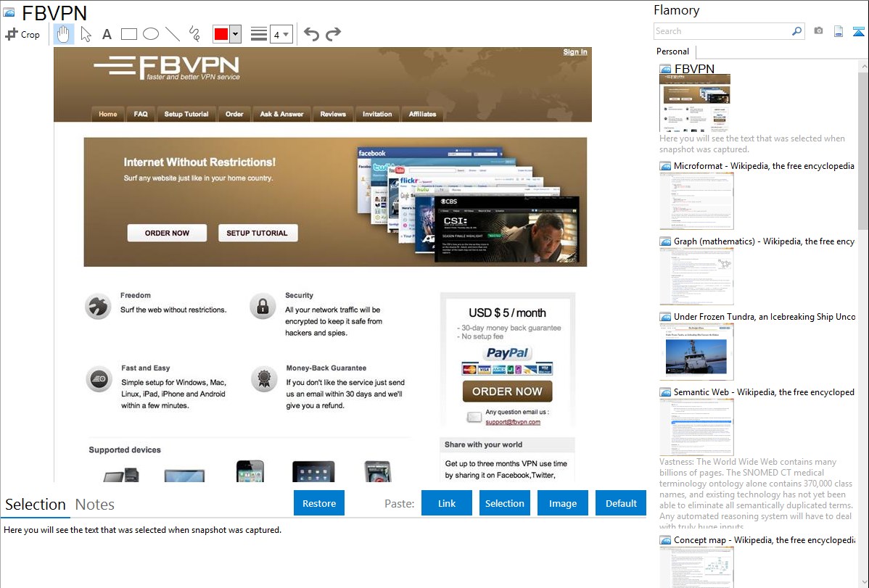The height and width of the screenshot is (588, 869).
Task: Paste as Link
Action: pos(447,503)
